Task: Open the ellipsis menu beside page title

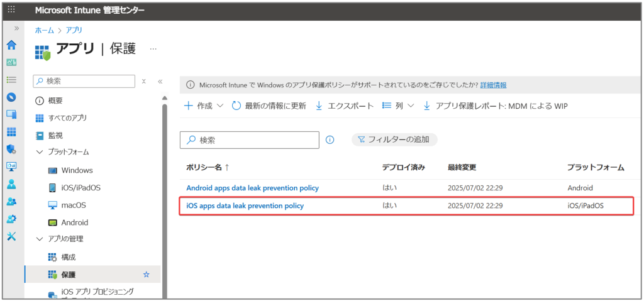Action: [153, 49]
